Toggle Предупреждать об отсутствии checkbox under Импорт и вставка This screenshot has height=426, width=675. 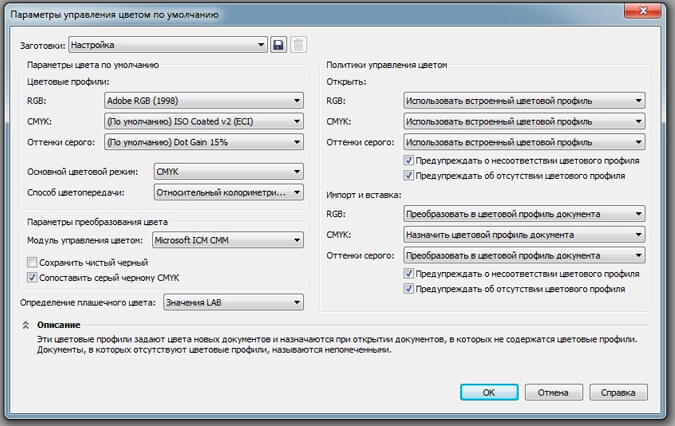tap(408, 288)
